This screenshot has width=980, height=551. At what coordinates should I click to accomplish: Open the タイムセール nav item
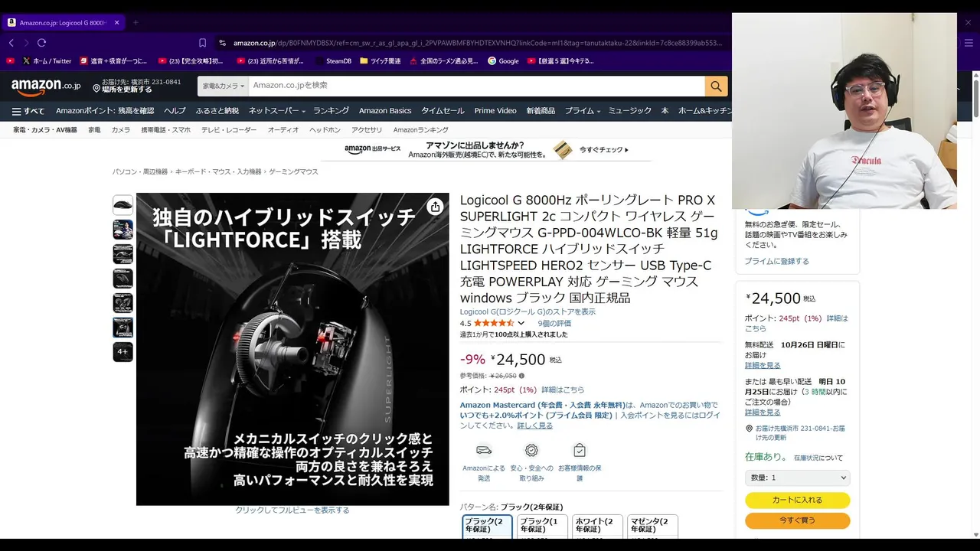pos(443,111)
